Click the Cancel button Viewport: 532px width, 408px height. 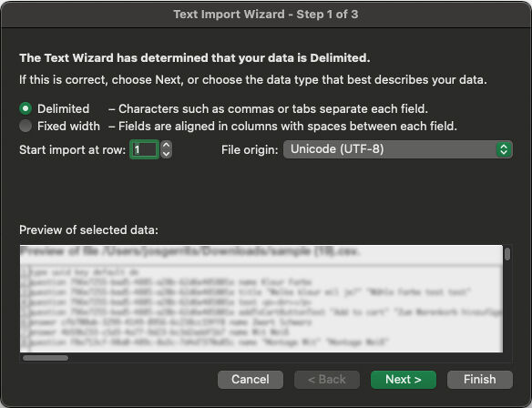[251, 380]
